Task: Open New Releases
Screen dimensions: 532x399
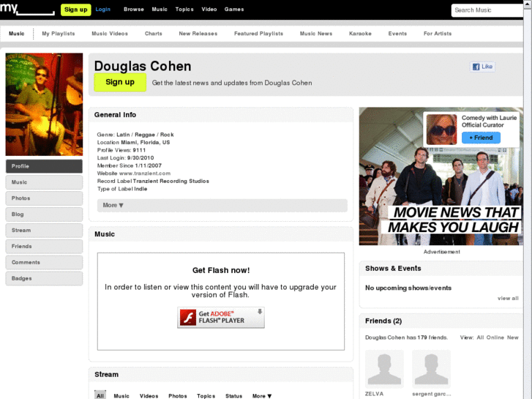Action: coord(198,34)
